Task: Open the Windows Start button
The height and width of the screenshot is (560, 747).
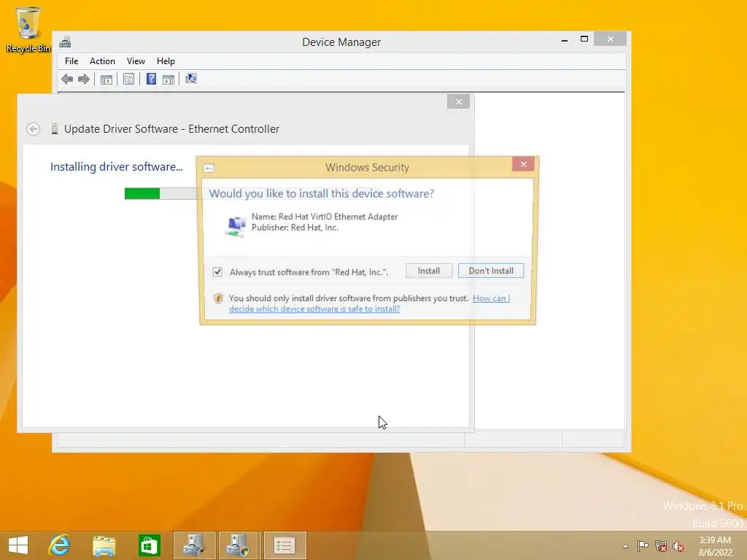Action: coord(18,545)
